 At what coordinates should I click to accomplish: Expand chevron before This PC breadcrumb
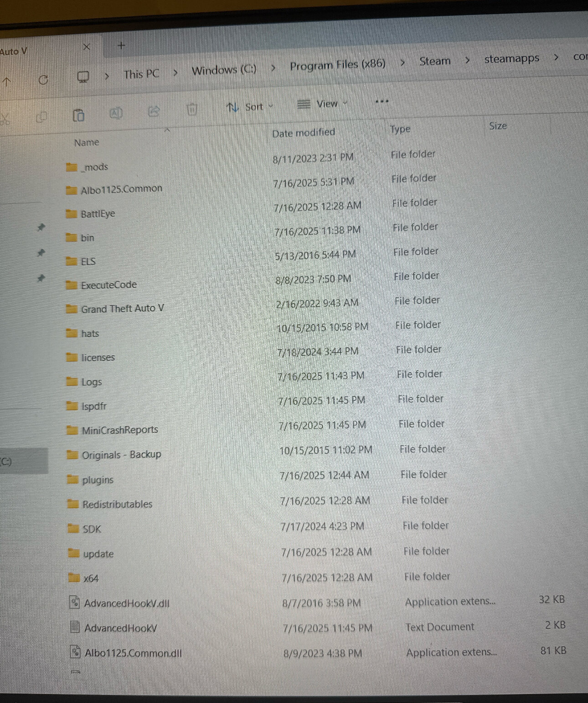click(107, 76)
